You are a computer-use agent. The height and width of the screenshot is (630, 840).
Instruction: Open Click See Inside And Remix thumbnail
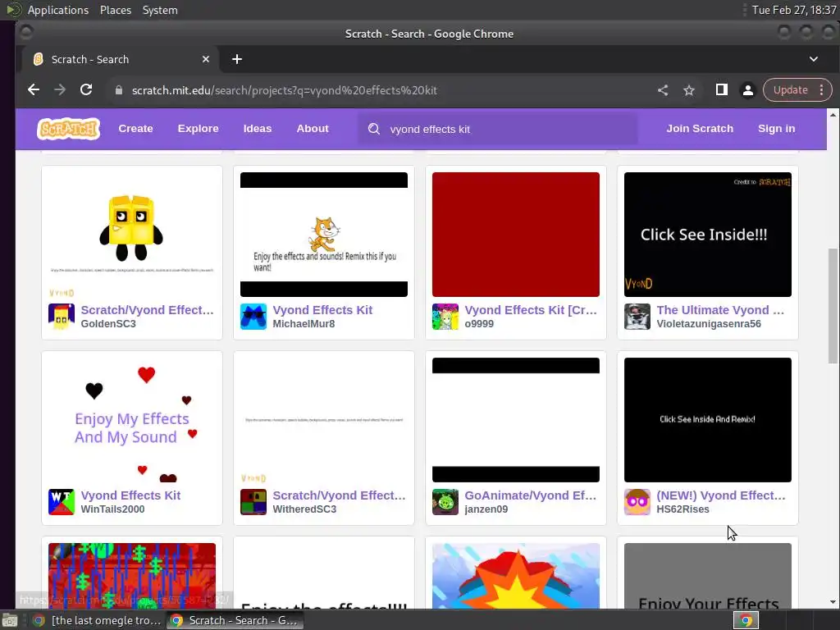click(708, 419)
